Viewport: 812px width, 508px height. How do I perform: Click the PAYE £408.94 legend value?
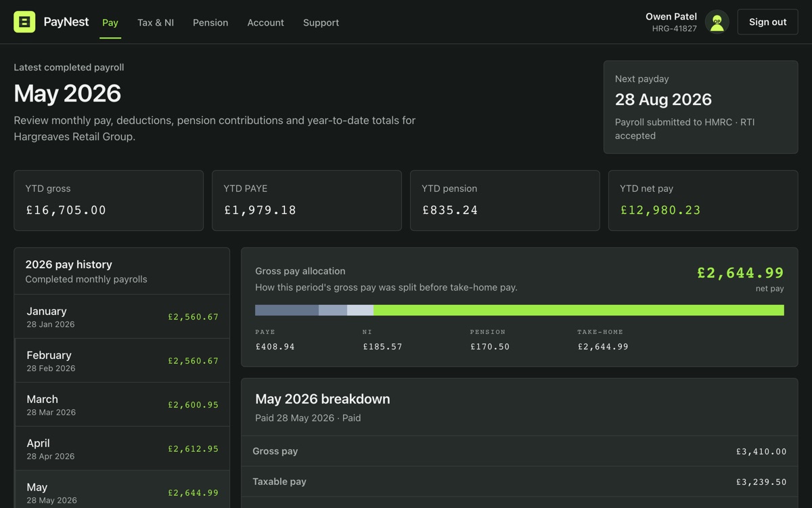coord(275,346)
